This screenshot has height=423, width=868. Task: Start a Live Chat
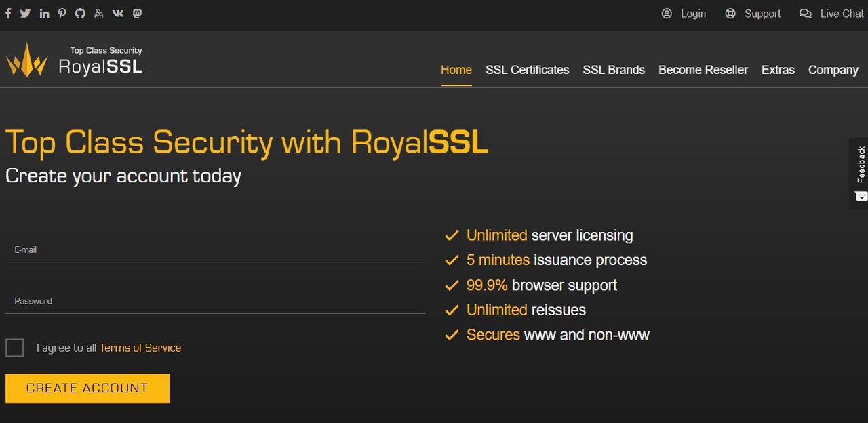842,14
